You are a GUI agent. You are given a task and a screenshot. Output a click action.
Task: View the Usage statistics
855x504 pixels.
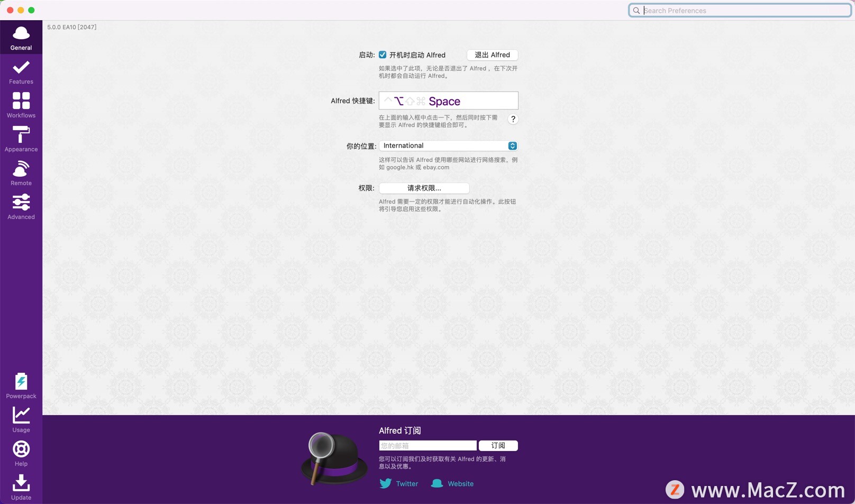(21, 420)
